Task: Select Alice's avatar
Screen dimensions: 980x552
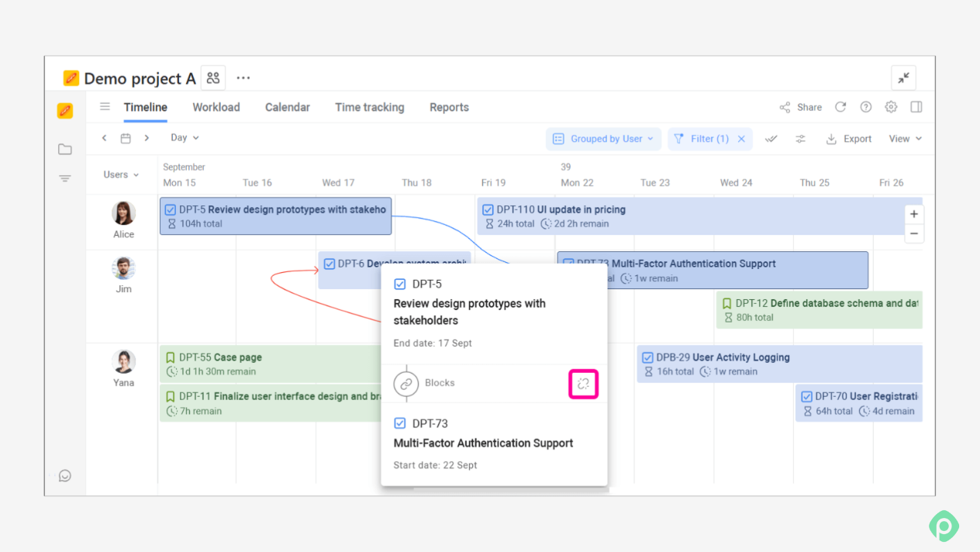Action: 123,213
